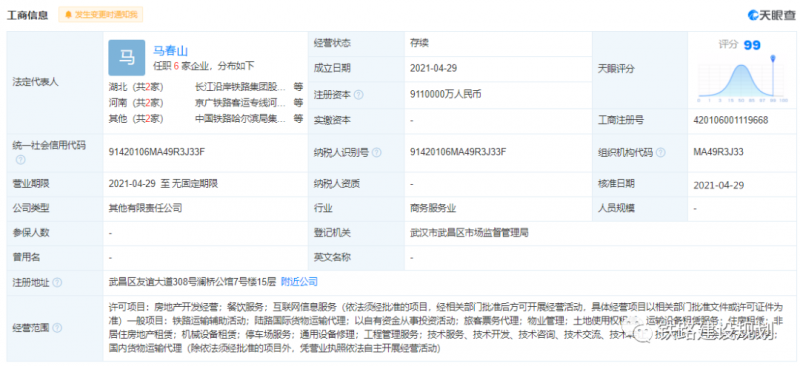Open the 附近公司 nearby companies link
Image resolution: width=800 pixels, height=366 pixels.
tap(299, 281)
